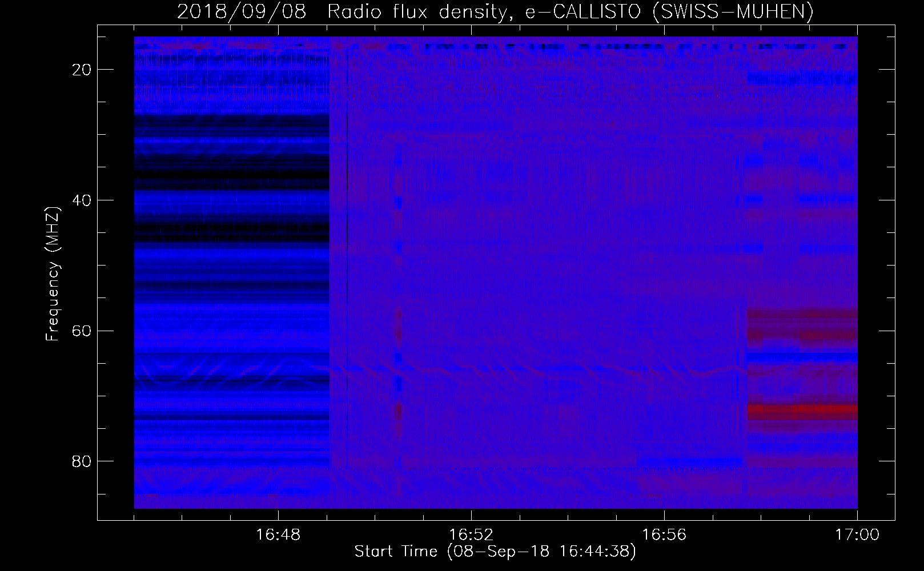Click the bright blue band near 80 MHz before 16:58
The width and height of the screenshot is (924, 571).
pyautogui.click(x=689, y=461)
